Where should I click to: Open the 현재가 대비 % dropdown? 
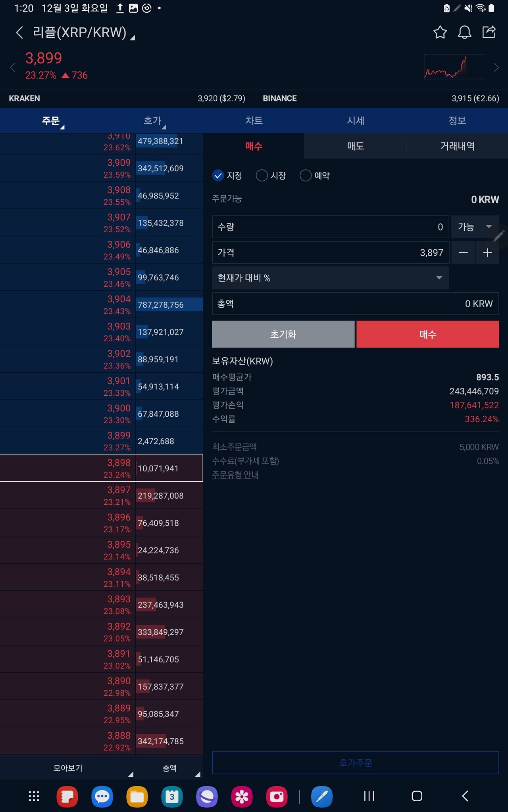331,278
